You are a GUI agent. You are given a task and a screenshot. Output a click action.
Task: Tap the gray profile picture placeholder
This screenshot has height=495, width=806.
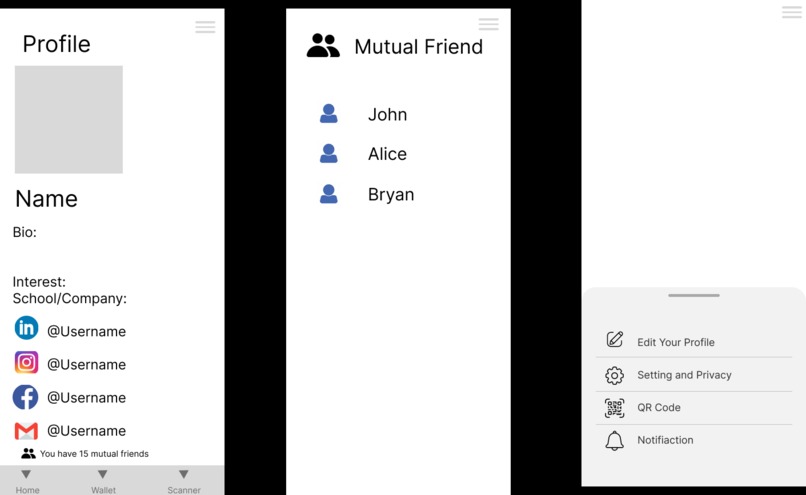click(x=68, y=119)
